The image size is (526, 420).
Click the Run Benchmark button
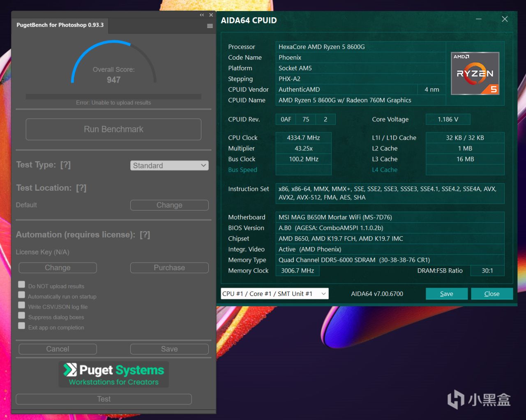point(113,129)
